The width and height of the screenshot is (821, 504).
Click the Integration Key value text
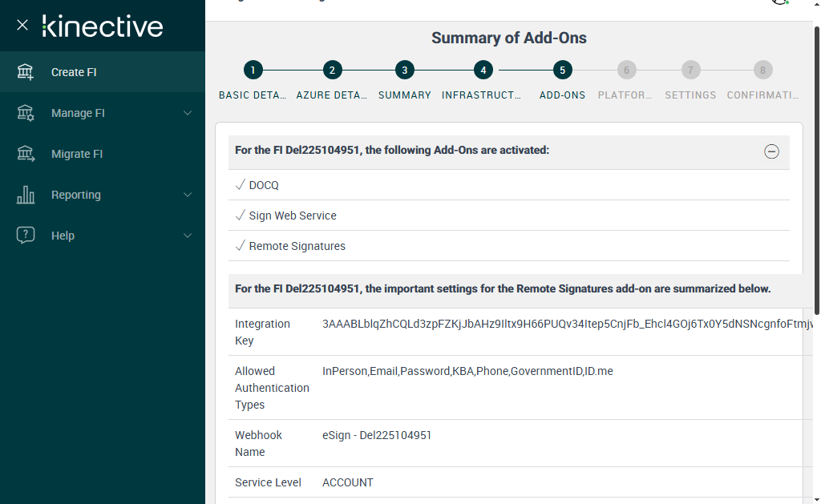[x=561, y=324]
